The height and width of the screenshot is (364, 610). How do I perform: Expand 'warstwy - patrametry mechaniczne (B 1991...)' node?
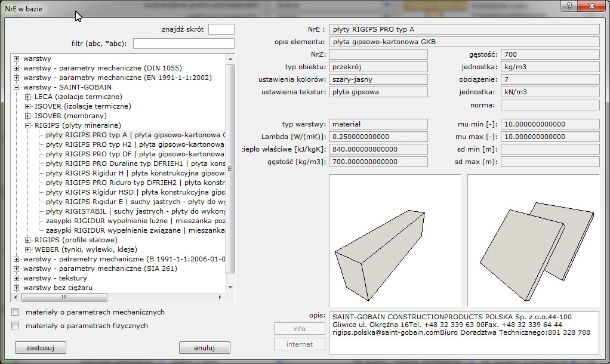(16, 260)
